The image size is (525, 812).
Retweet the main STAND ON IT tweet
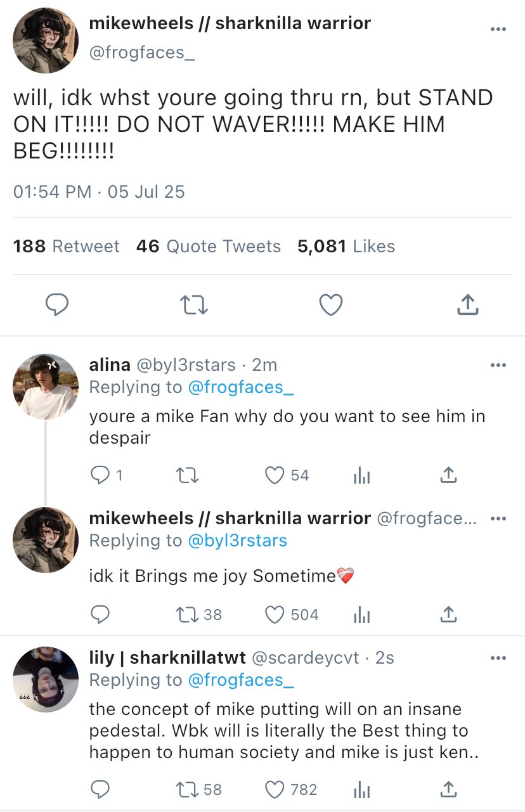194,306
